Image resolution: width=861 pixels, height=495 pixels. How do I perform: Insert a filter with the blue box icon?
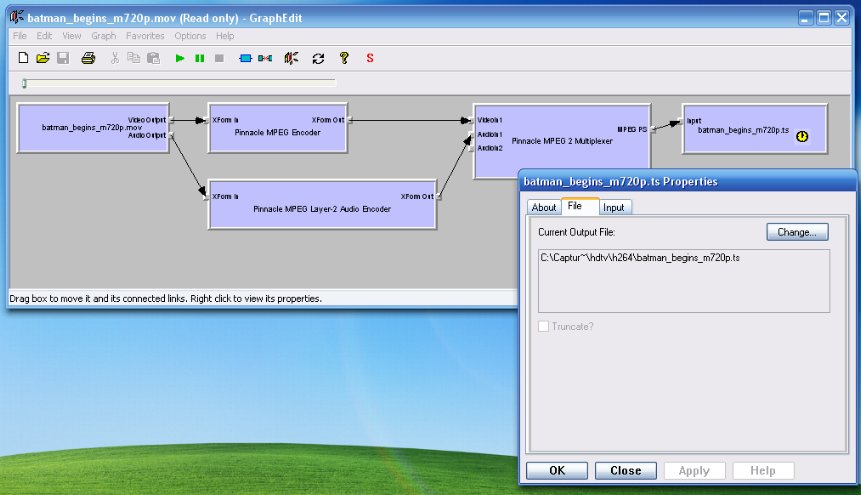(x=245, y=58)
